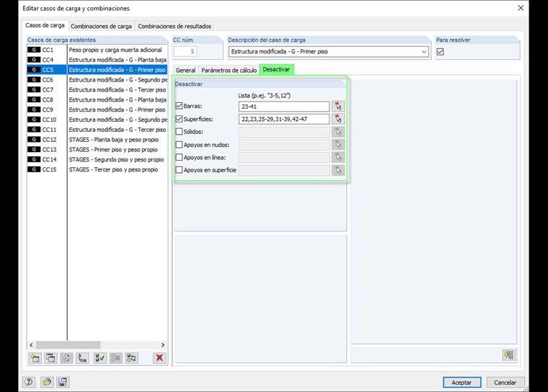Load the saved default settings
Viewport: 548px width, 392px height.
click(47, 382)
